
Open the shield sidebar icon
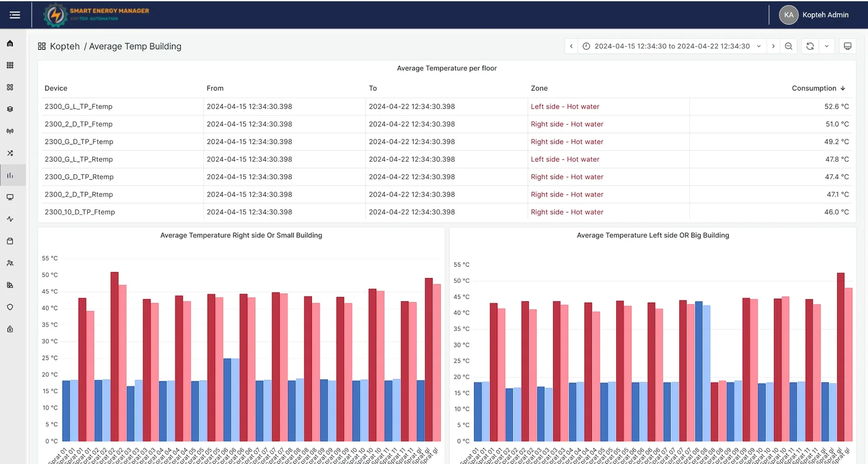(x=10, y=307)
